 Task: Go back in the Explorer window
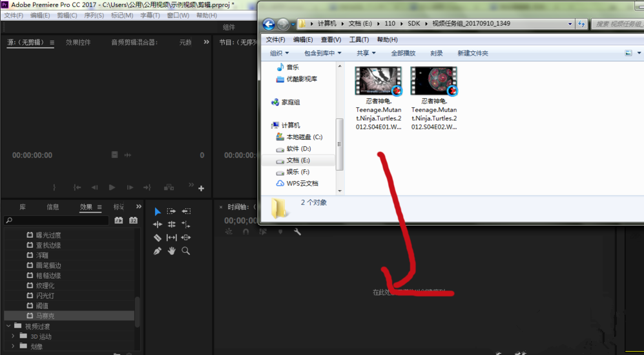(269, 25)
